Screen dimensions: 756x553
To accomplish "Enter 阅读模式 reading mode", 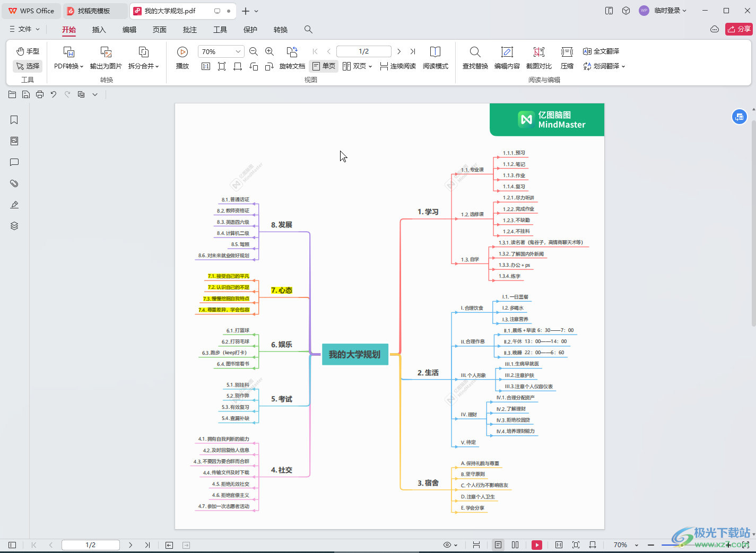I will click(436, 58).
